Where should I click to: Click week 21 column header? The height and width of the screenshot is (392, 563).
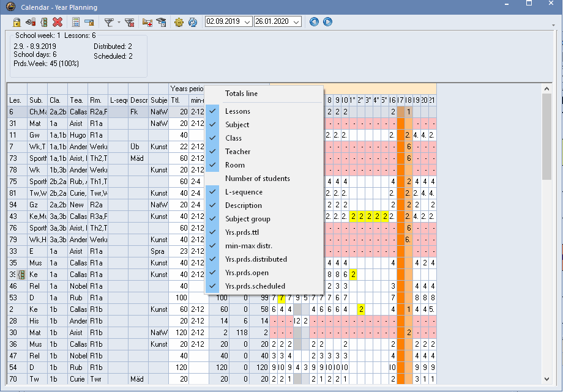point(432,100)
